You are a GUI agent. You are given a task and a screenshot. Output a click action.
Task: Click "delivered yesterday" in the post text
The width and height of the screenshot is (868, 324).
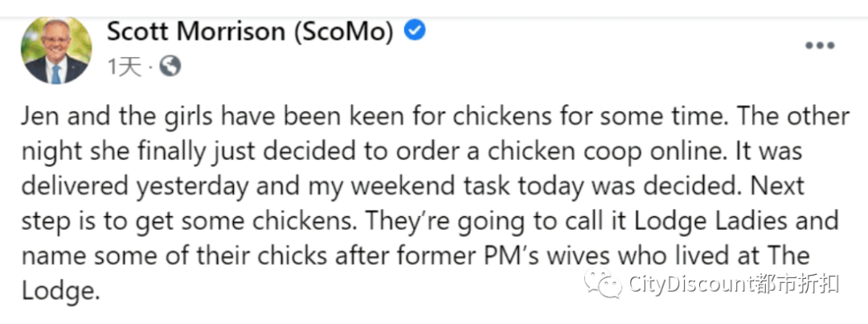(136, 187)
